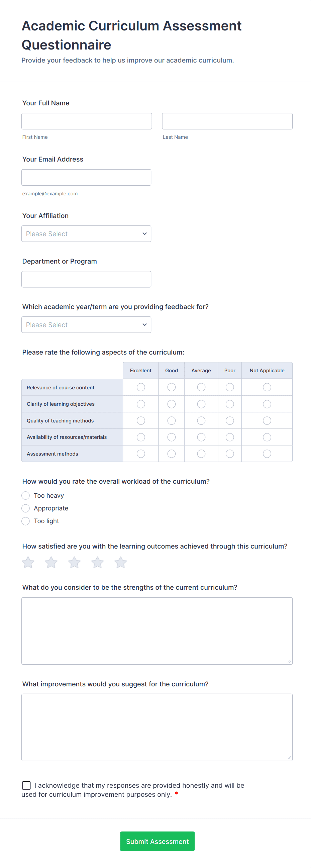This screenshot has width=311, height=868.
Task: Select Not Applicable for Assessment methods
Action: tap(267, 454)
